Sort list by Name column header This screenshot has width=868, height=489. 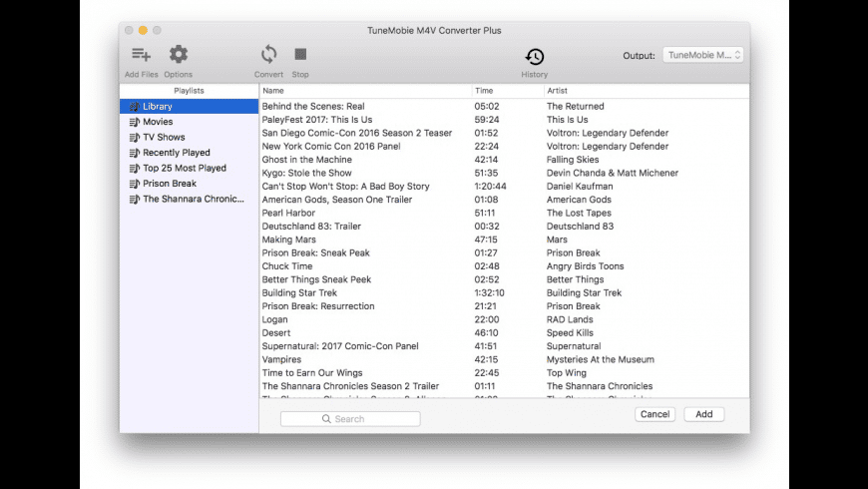tap(364, 91)
